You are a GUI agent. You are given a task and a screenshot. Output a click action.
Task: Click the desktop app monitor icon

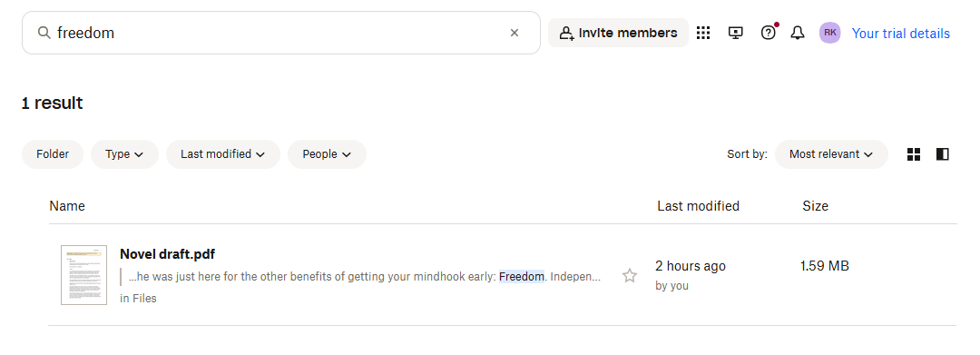coord(736,33)
